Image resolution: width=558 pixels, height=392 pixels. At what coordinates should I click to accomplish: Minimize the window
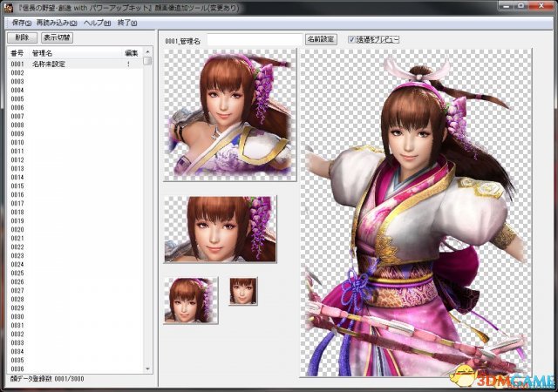[x=507, y=6]
